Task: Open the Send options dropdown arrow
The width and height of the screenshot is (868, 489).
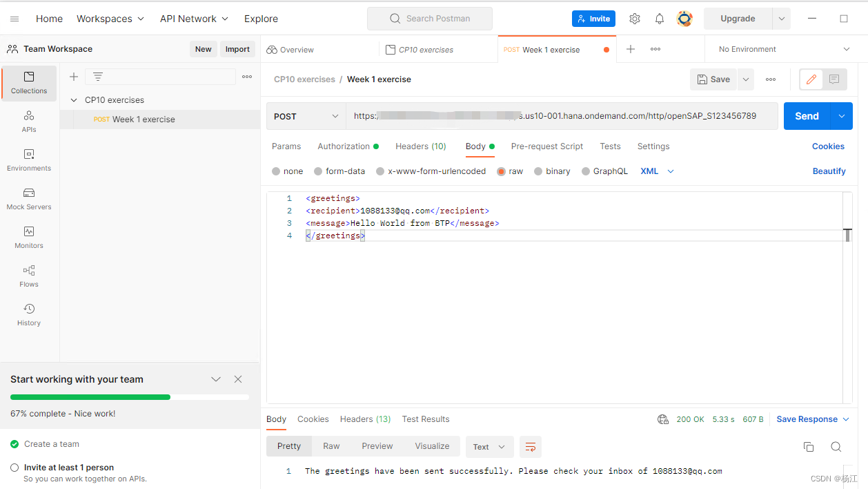Action: [842, 116]
